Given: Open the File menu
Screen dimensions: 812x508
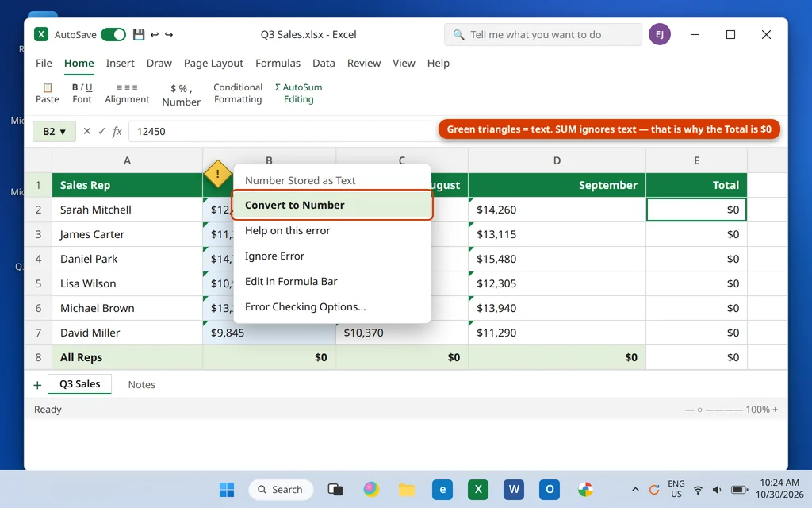Looking at the screenshot, I should 44,63.
